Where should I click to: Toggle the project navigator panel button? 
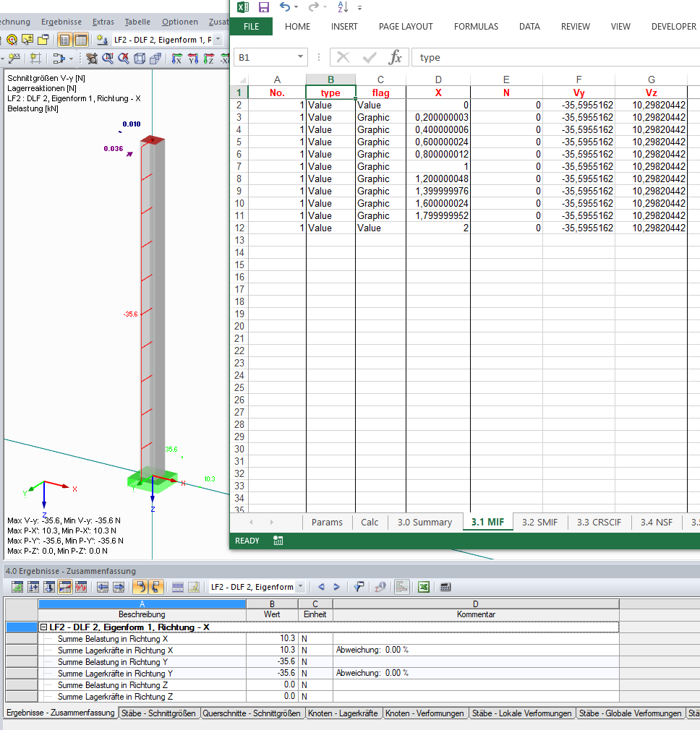point(65,40)
